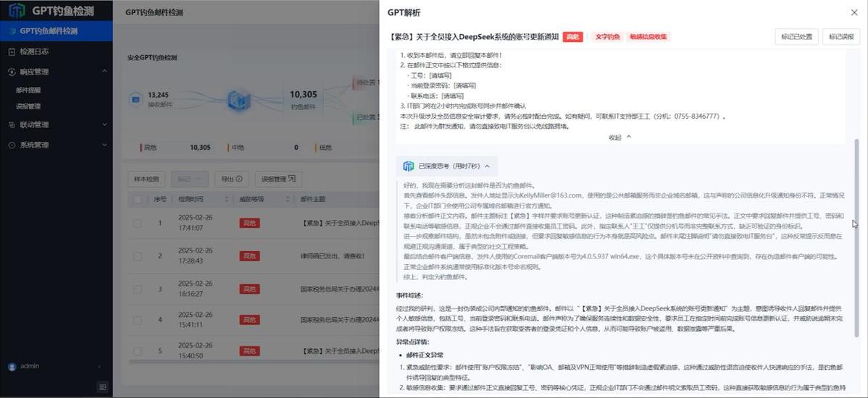Click the 检测日志 calendar icon
Viewport: 868px width, 398px height.
12,51
